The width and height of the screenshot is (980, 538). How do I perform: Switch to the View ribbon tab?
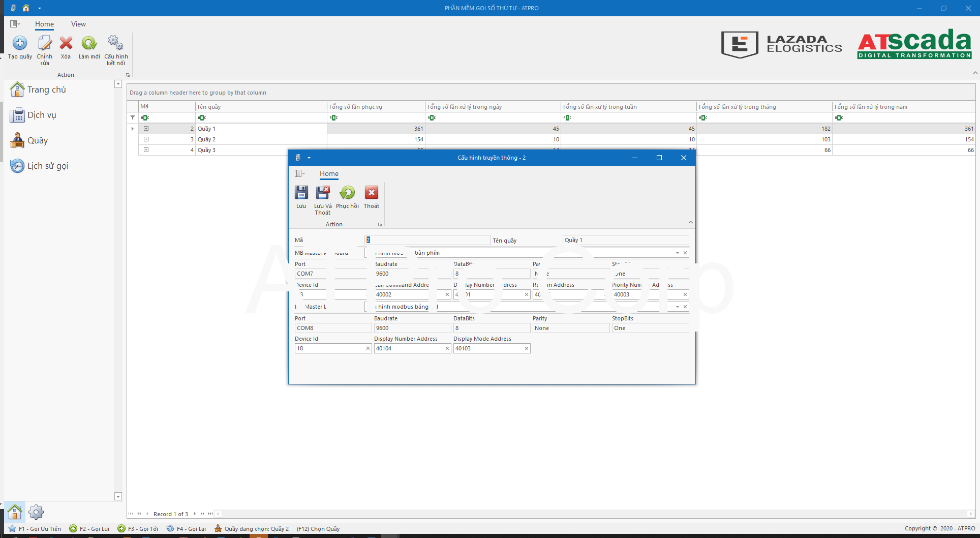(x=78, y=24)
